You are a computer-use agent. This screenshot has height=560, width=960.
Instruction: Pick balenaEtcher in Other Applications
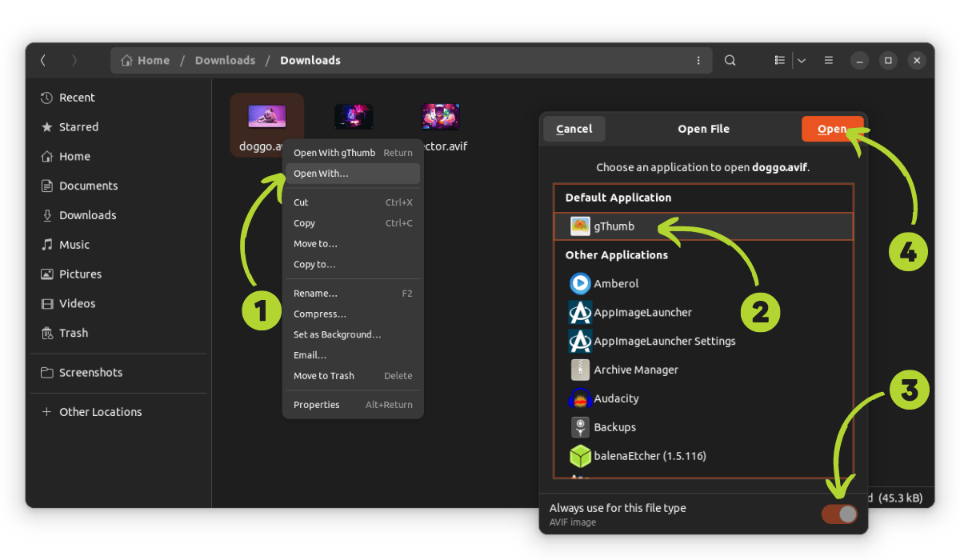[x=649, y=456]
